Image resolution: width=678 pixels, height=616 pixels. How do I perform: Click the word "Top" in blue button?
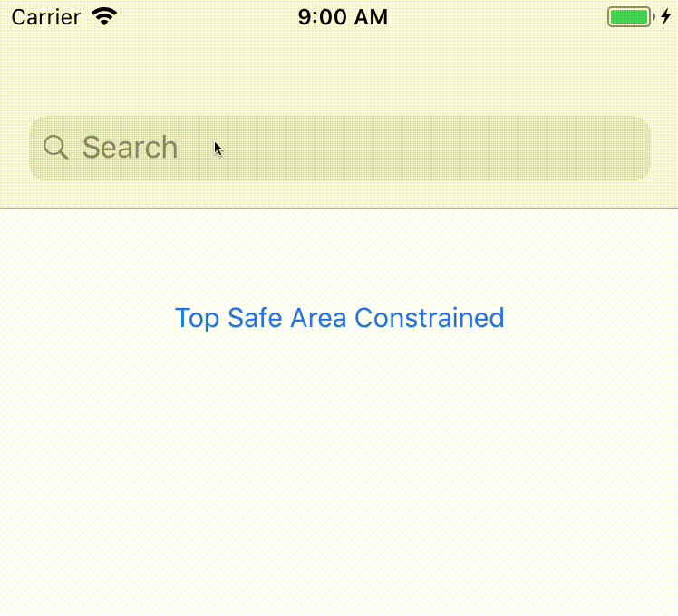coord(197,318)
